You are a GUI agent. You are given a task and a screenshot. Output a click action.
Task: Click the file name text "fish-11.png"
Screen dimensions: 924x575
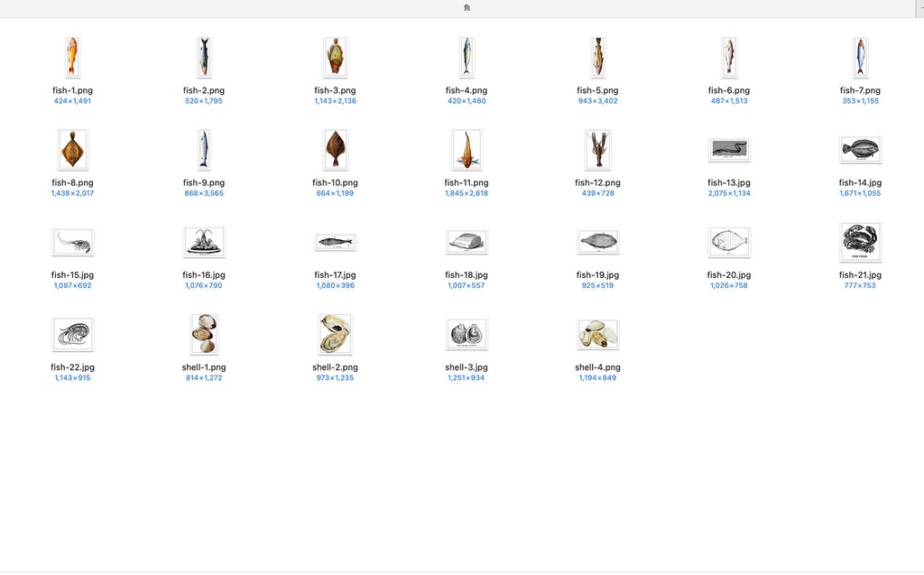click(467, 183)
